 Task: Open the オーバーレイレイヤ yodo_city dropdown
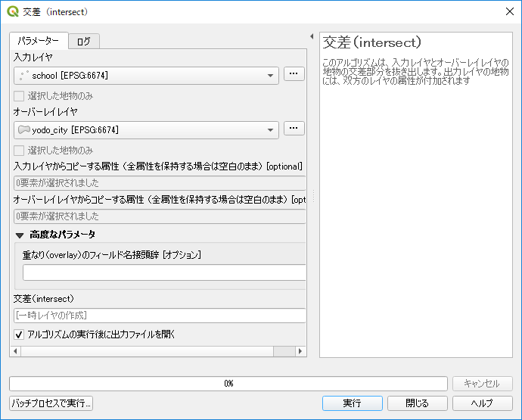pos(146,130)
